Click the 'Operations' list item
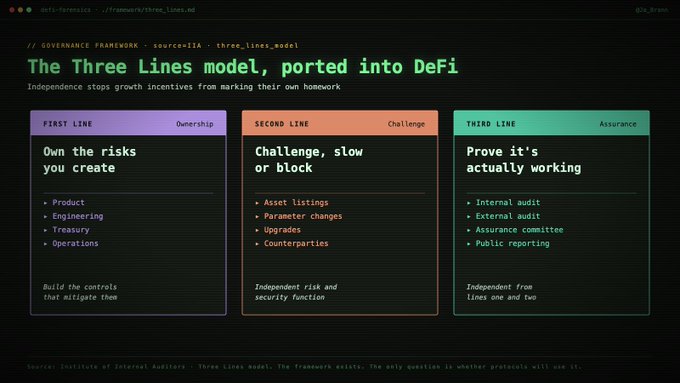 click(75, 243)
